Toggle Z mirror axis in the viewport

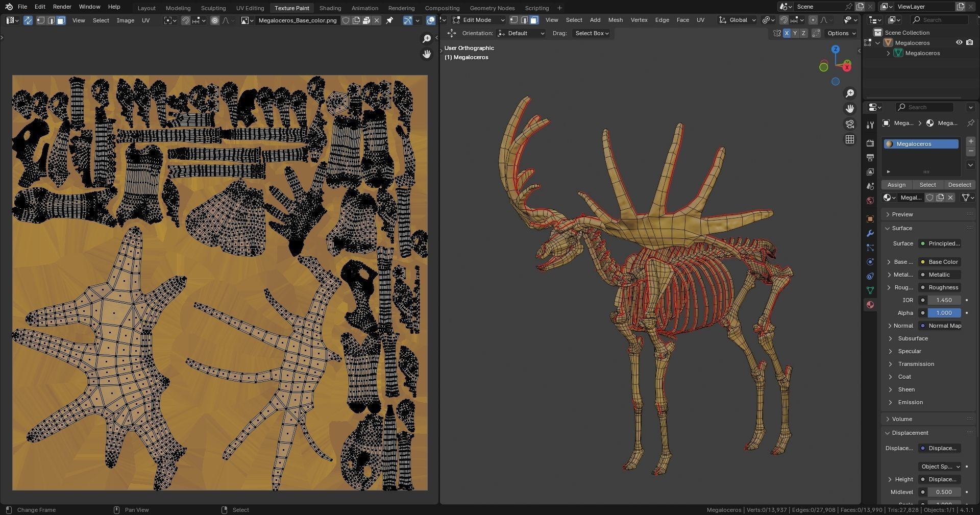(803, 33)
